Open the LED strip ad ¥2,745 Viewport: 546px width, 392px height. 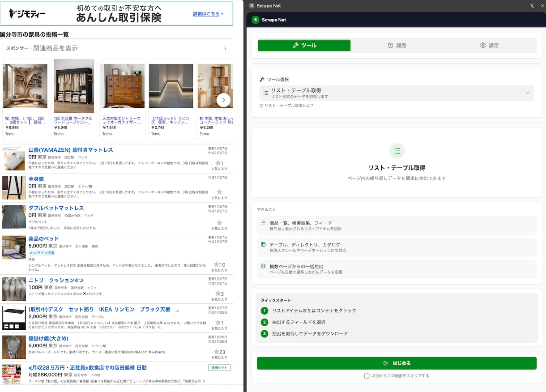point(171,100)
